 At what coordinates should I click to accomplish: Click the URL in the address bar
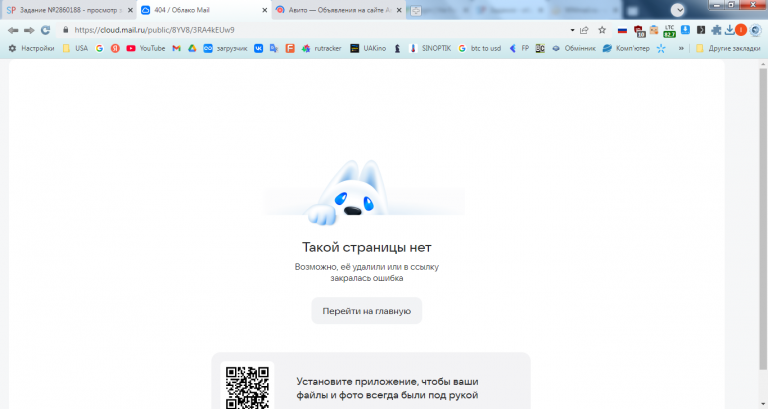[154, 30]
